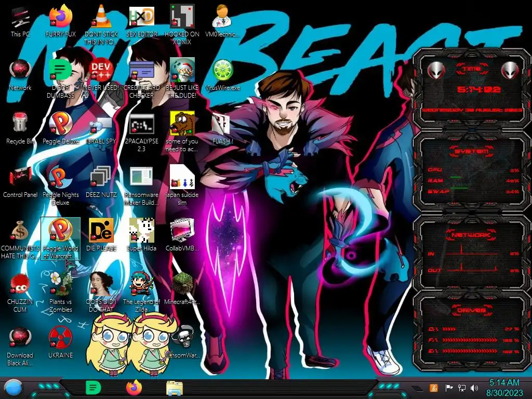Click the red 5:14 time in the Time widget

pos(478,89)
